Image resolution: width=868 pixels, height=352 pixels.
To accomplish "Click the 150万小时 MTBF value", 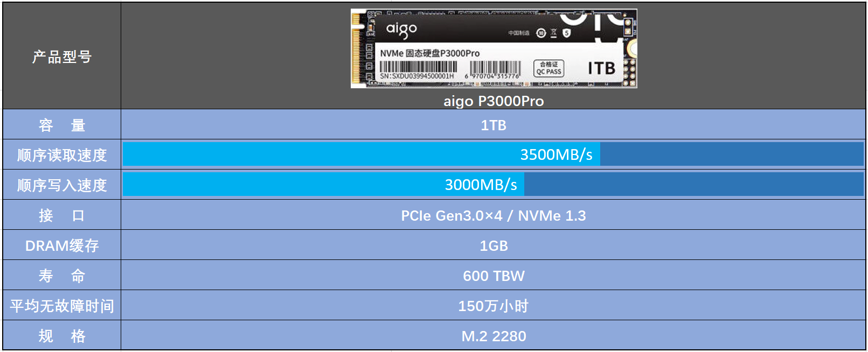I will pyautogui.click(x=494, y=306).
